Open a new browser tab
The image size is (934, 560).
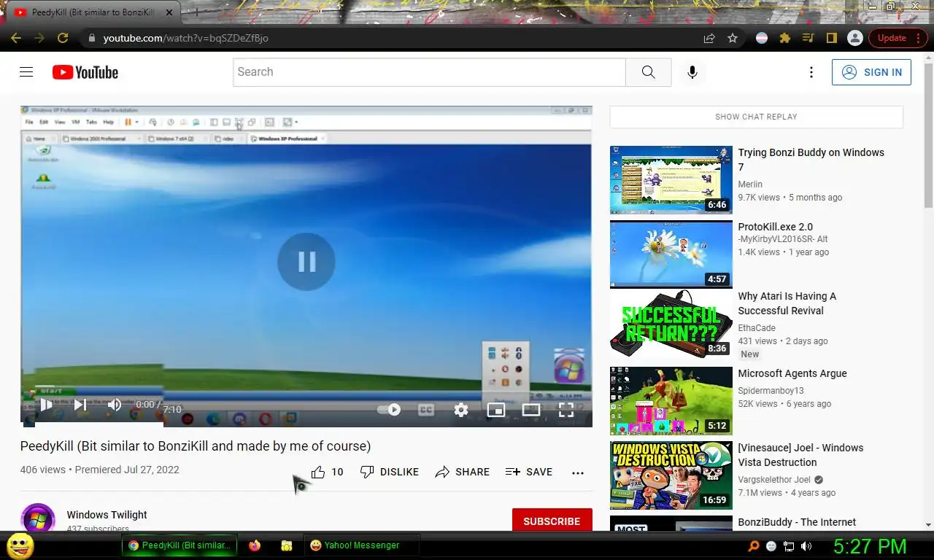[x=196, y=12]
